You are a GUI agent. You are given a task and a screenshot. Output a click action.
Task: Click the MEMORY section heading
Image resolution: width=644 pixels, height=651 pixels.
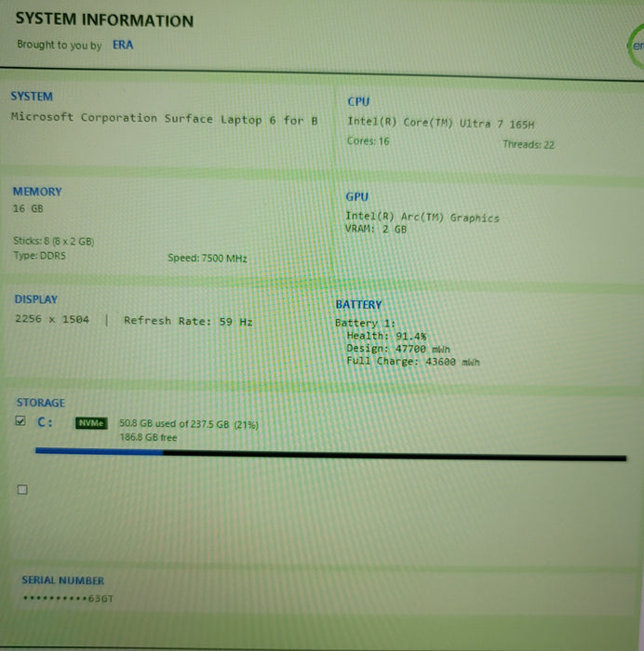click(37, 192)
